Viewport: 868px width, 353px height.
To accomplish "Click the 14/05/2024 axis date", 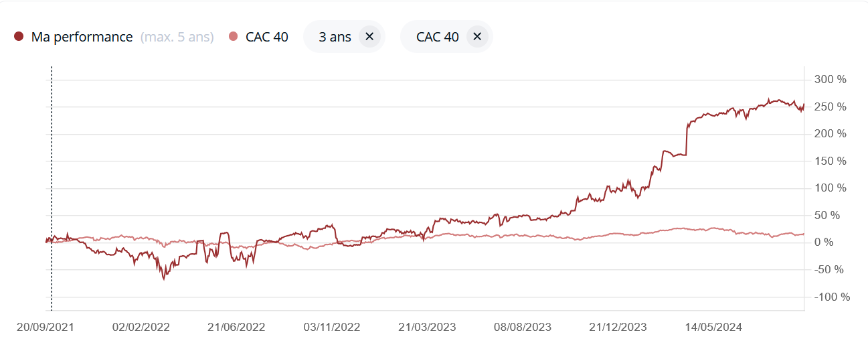I will point(713,327).
